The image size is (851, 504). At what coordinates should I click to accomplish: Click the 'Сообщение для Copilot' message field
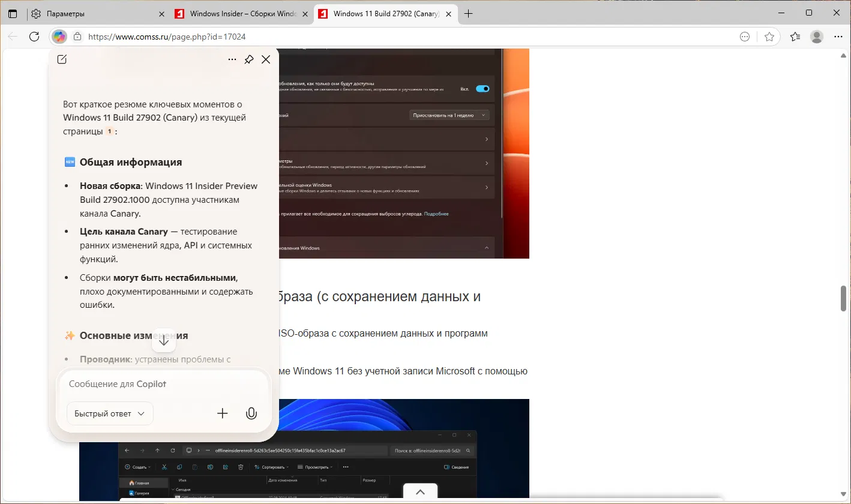(164, 384)
